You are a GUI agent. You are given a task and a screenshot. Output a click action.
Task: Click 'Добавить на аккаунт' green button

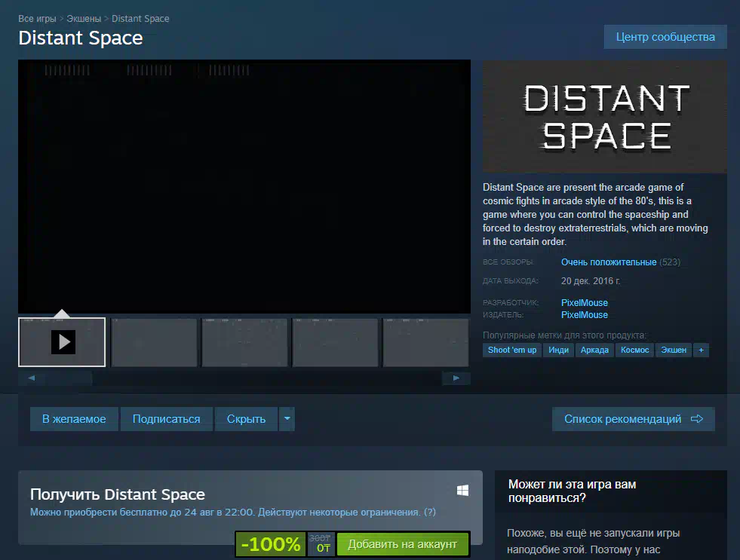[x=403, y=544]
